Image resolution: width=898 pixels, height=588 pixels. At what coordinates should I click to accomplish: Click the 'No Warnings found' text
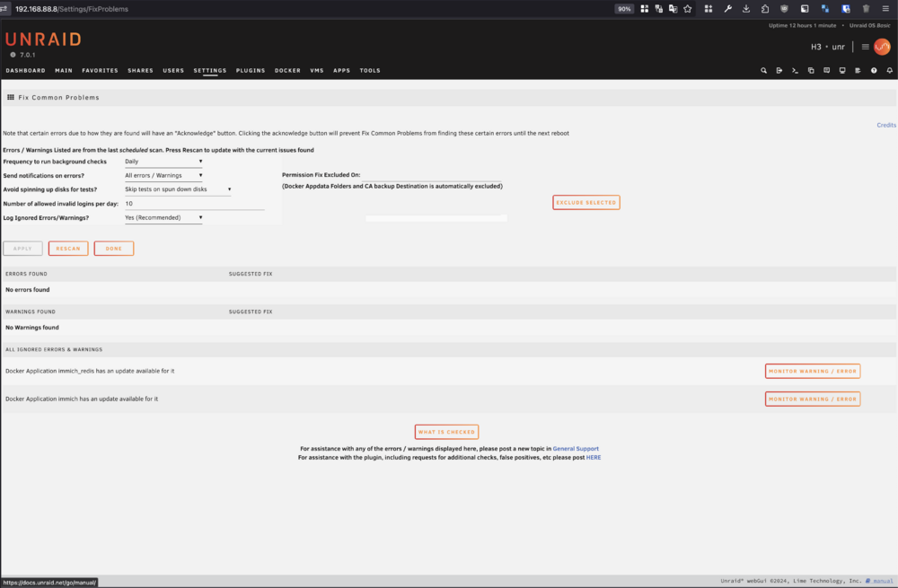click(32, 328)
